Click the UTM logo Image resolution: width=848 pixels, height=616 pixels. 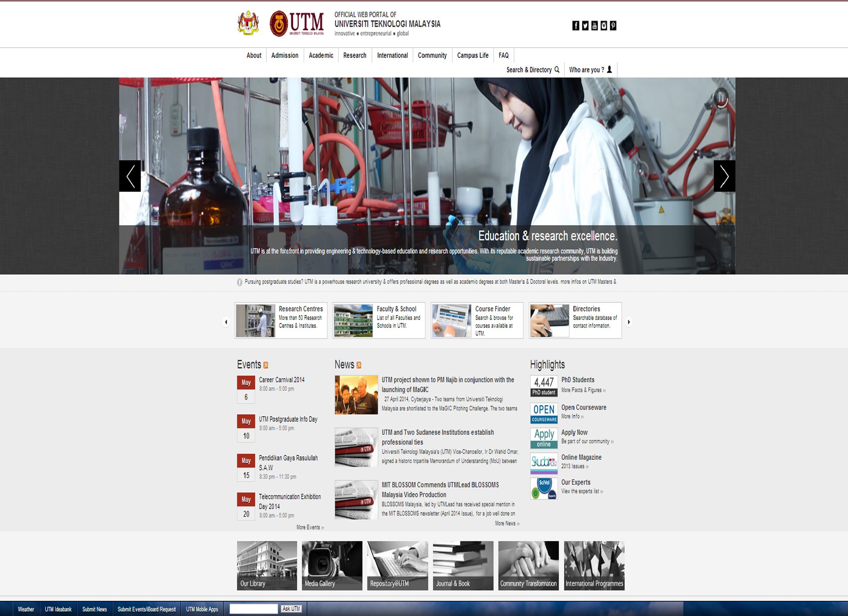pyautogui.click(x=297, y=24)
